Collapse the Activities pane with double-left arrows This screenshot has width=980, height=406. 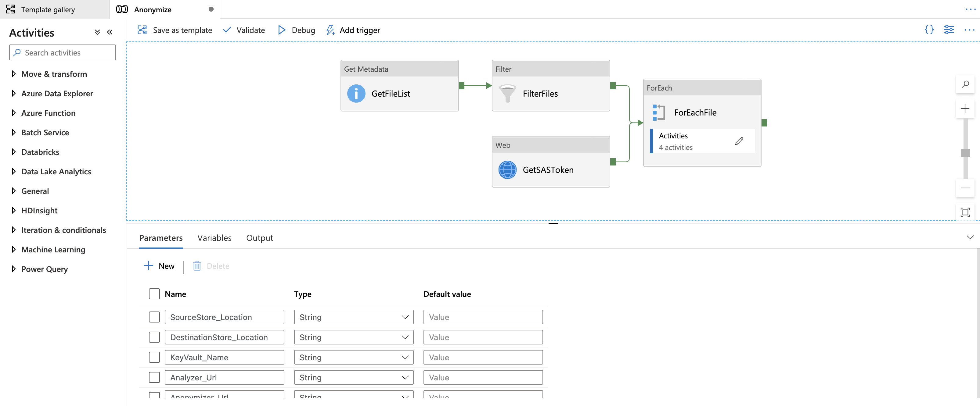(x=110, y=32)
